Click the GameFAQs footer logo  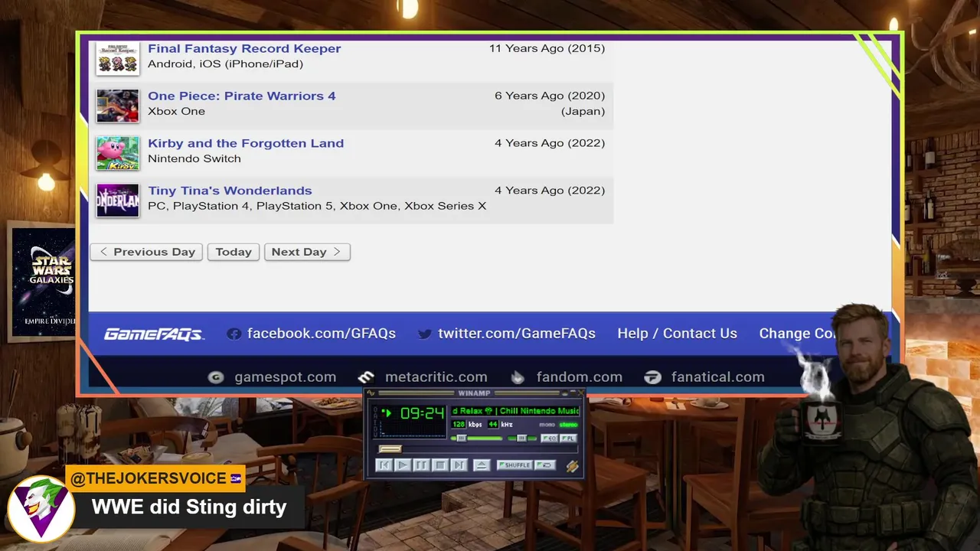154,334
